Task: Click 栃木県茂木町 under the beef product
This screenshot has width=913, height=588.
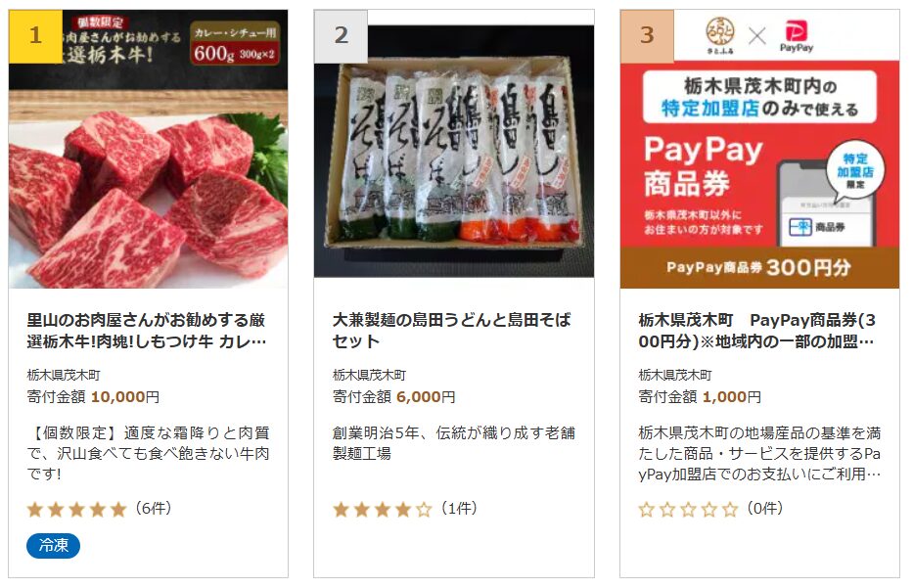Action: click(64, 375)
